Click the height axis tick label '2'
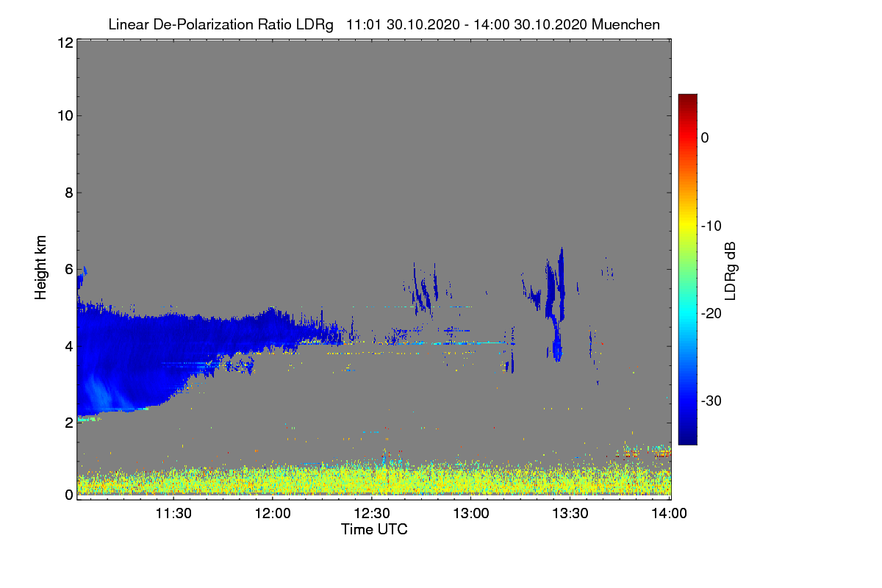882x588 pixels. coord(68,423)
